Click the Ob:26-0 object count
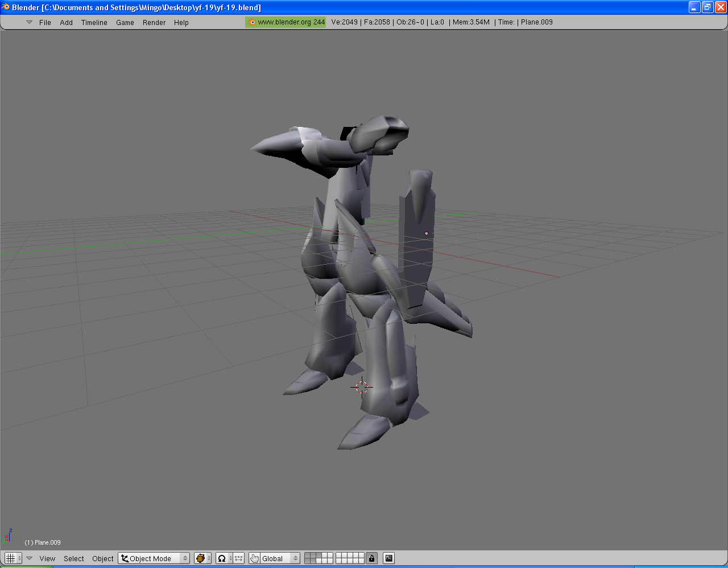The height and width of the screenshot is (568, 728). click(x=410, y=22)
